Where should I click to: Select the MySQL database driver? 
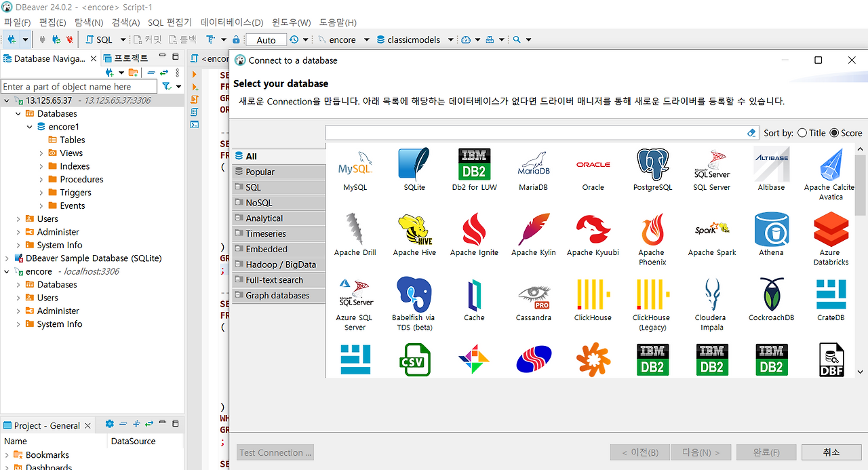[355, 170]
